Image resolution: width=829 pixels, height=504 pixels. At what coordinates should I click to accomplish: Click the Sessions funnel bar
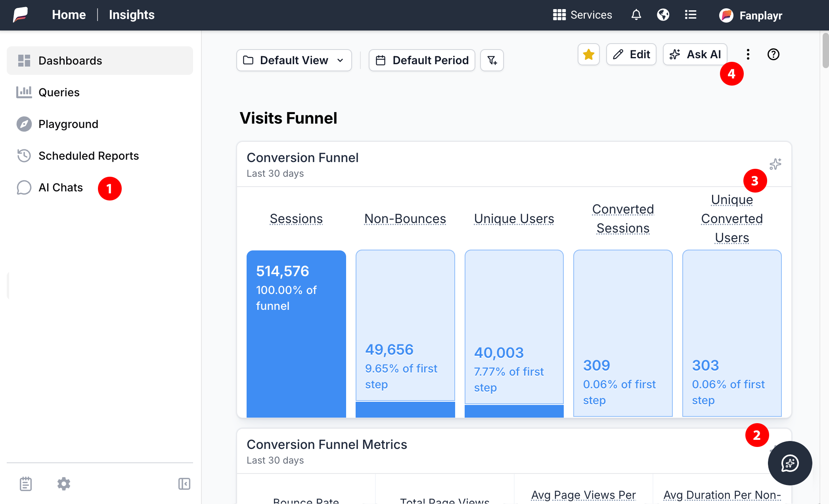tap(296, 334)
